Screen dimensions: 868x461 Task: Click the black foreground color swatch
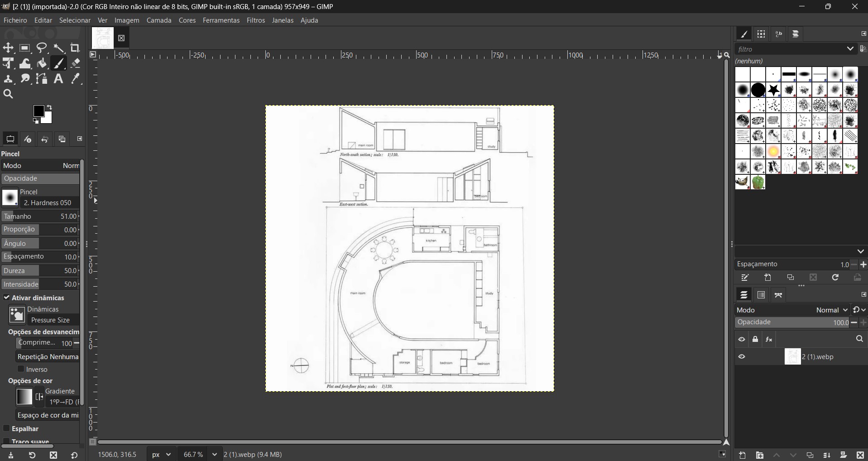click(39, 111)
